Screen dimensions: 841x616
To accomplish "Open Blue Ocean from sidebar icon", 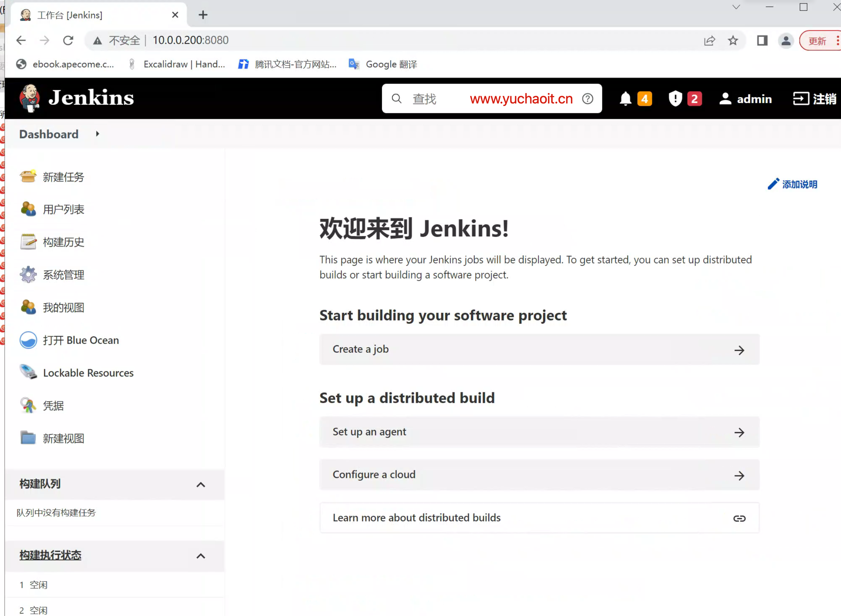I will coord(28,340).
